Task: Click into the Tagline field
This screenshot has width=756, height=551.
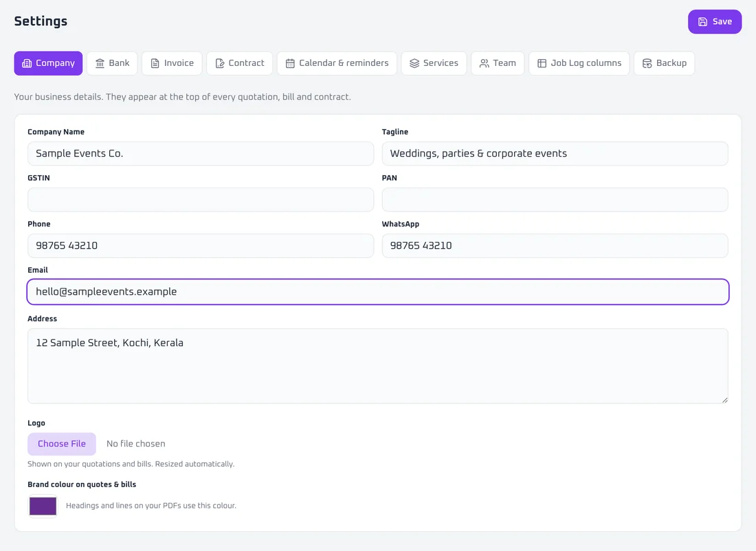Action: (555, 153)
